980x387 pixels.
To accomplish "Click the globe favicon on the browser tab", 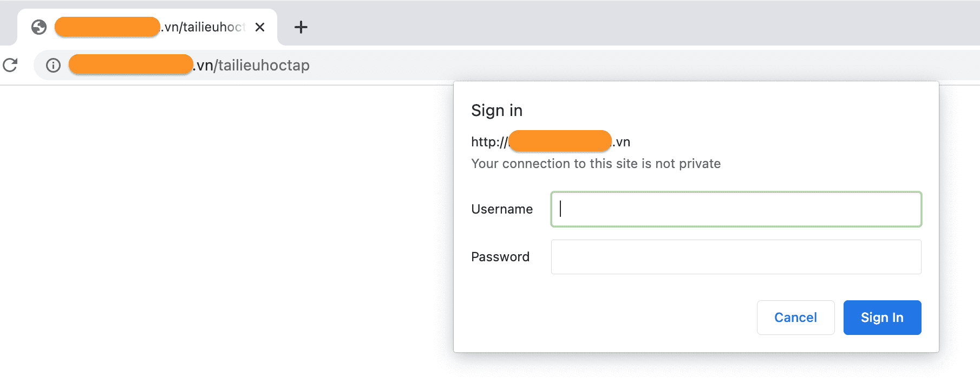I will point(38,27).
